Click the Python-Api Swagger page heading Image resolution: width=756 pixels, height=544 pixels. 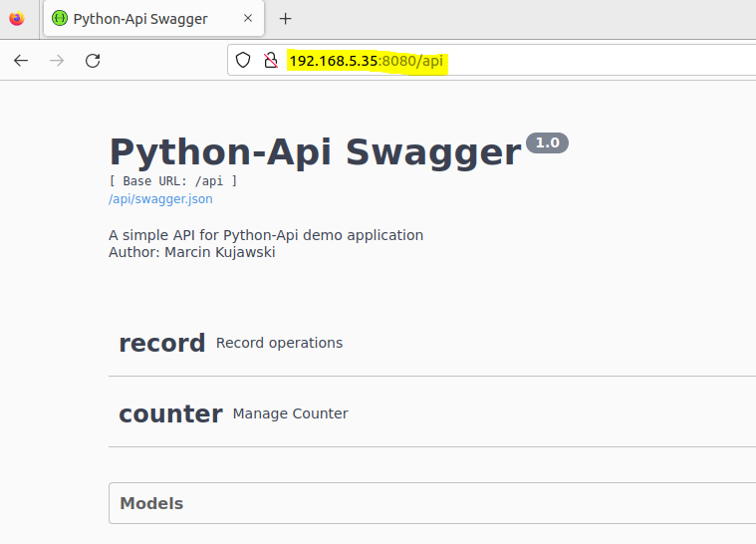click(315, 152)
